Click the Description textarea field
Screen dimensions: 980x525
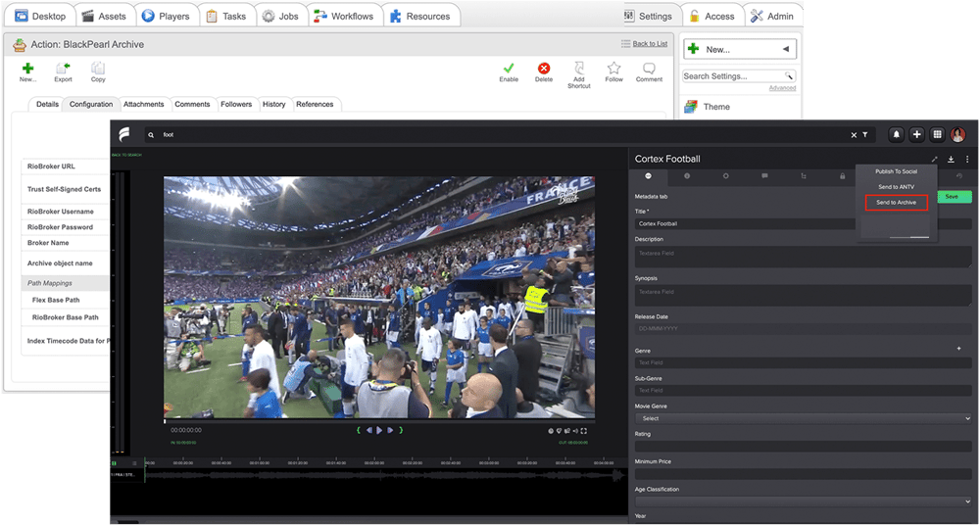[804, 257]
